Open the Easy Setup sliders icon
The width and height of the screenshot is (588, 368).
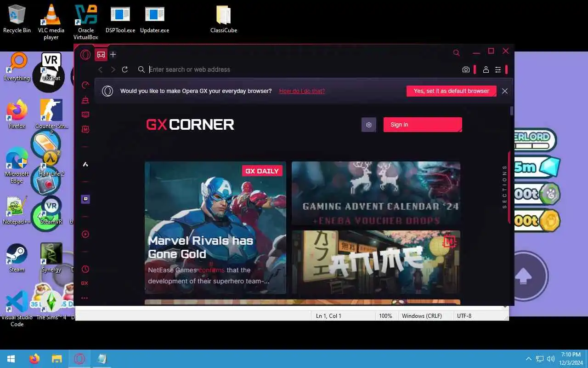coord(498,69)
